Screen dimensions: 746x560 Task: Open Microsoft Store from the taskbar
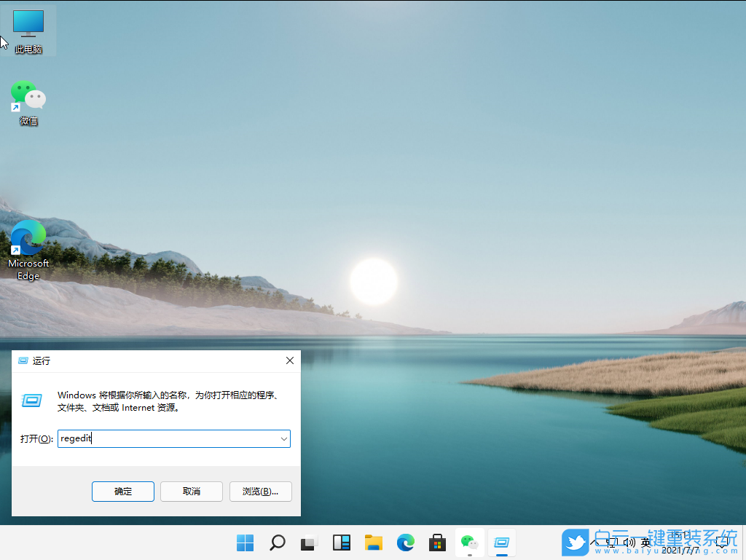(x=436, y=543)
